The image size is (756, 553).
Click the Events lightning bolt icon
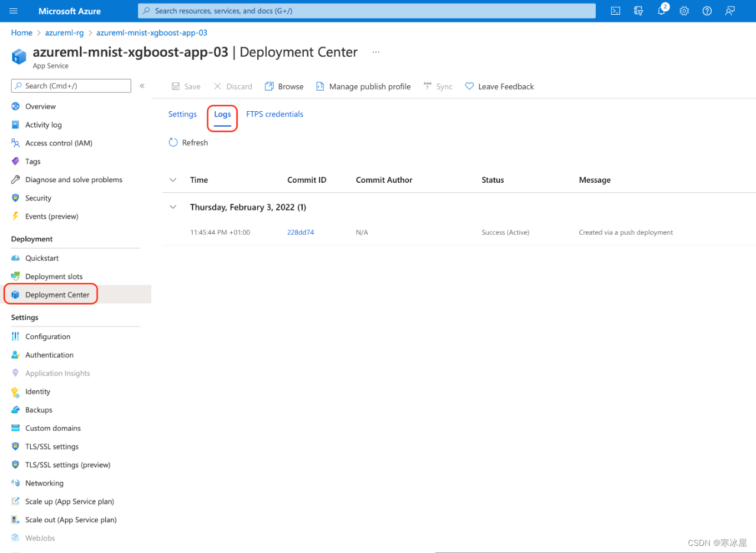coord(15,216)
